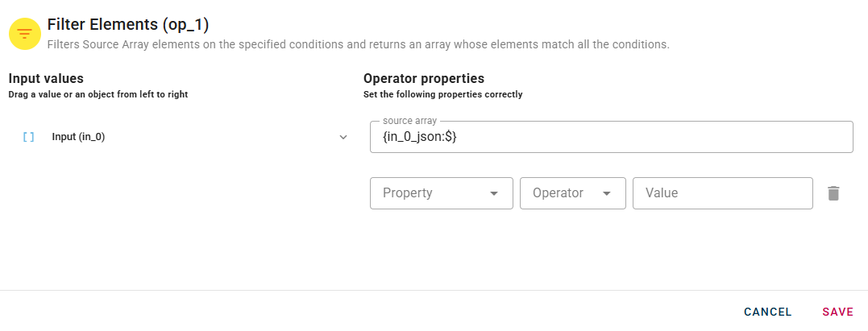Image resolution: width=868 pixels, height=331 pixels.
Task: Click the Operator properties heading
Action: coord(424,79)
